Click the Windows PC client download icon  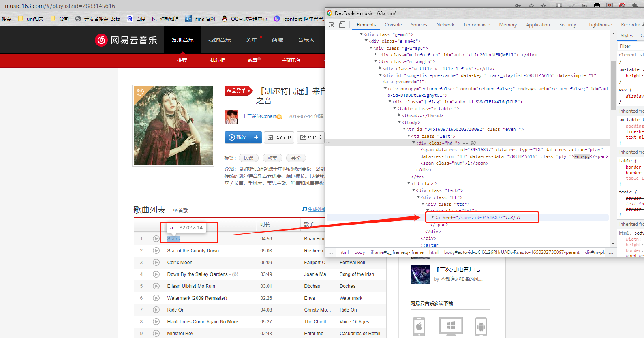coord(451,327)
